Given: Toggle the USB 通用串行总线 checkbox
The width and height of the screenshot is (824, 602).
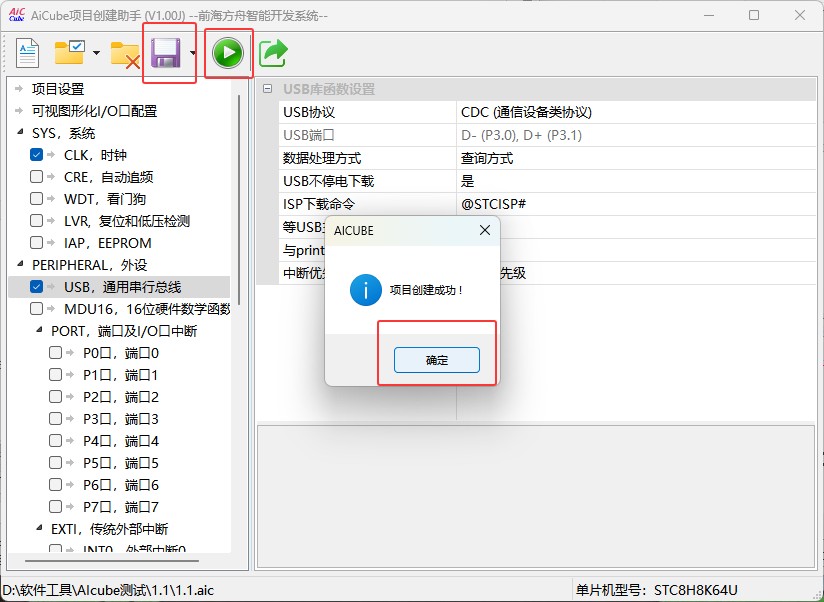Looking at the screenshot, I should click(36, 287).
